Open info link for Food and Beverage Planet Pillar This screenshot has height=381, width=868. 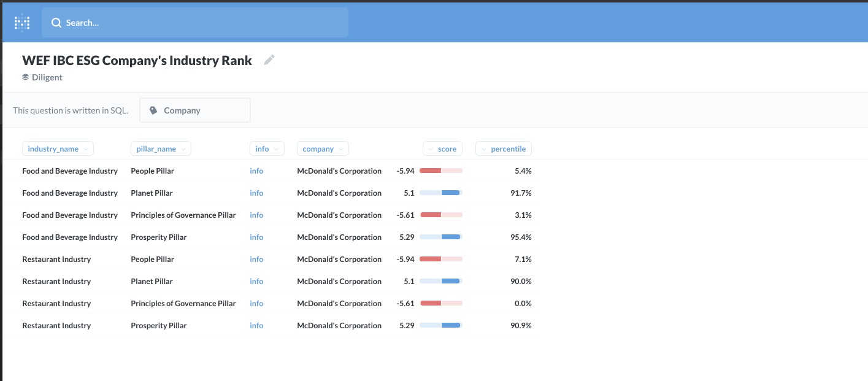tap(256, 193)
